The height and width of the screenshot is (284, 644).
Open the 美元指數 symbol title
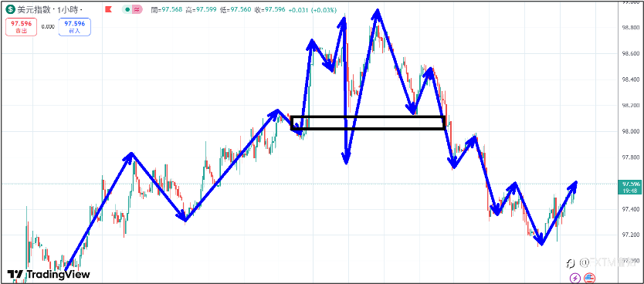pyautogui.click(x=34, y=9)
